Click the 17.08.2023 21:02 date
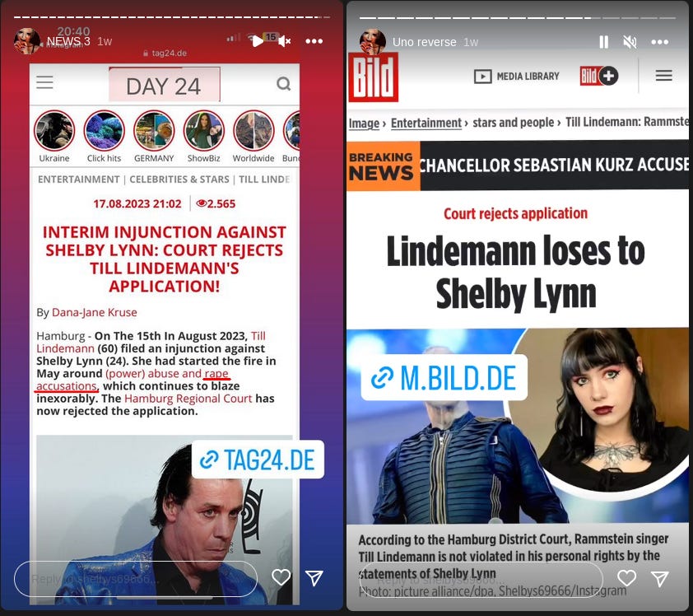This screenshot has height=616, width=693. tap(137, 204)
